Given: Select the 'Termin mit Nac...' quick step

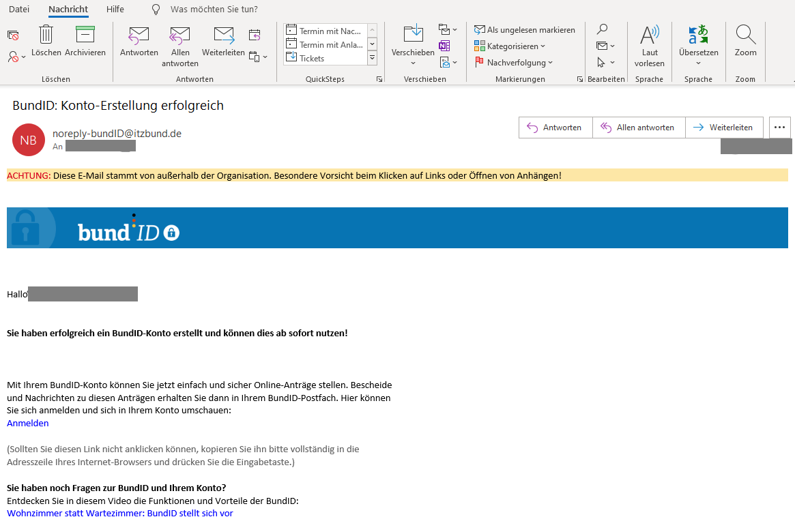Looking at the screenshot, I should click(325, 31).
